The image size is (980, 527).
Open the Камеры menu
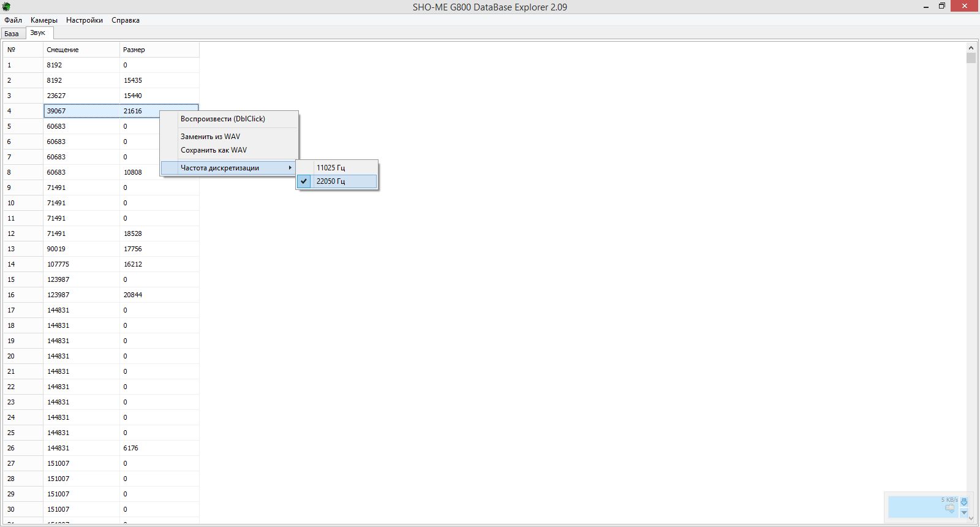point(44,20)
